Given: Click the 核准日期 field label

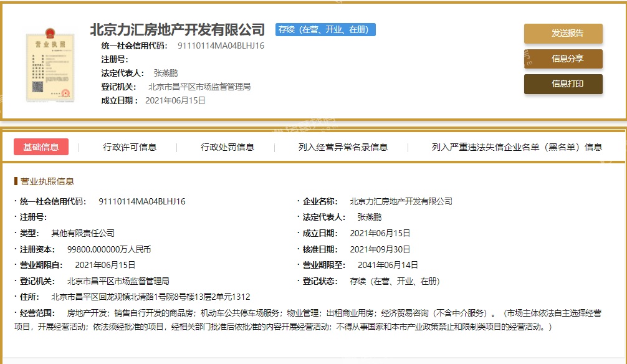Looking at the screenshot, I should pos(320,249).
